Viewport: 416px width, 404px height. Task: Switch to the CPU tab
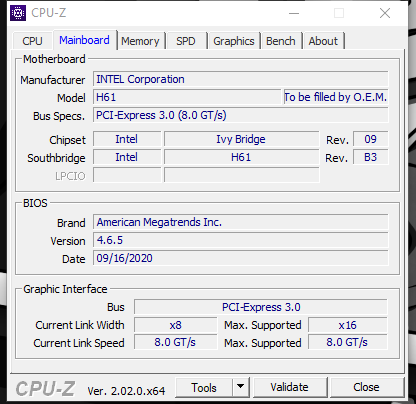(32, 41)
